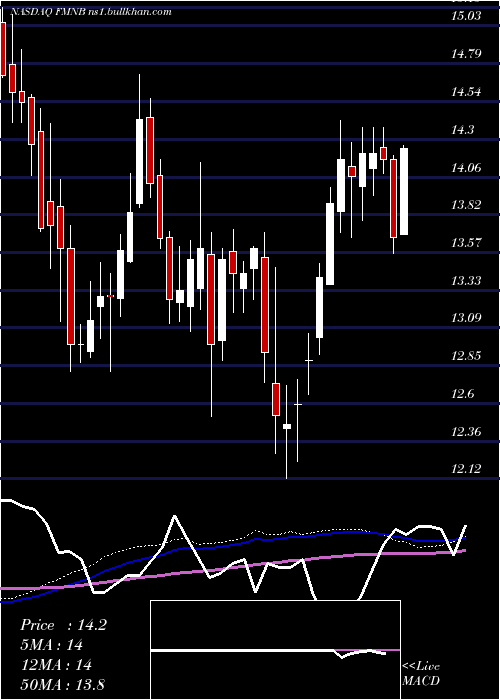Click the 5MA : 14 readout

[51, 645]
